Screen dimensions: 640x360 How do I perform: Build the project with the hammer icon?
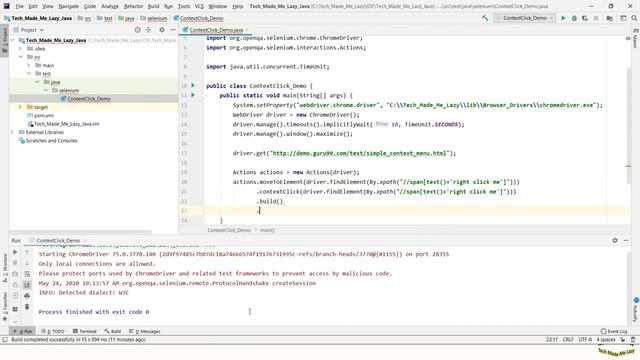[485, 18]
